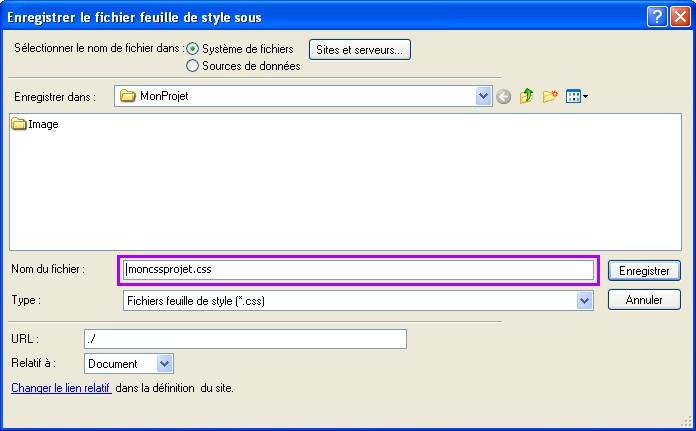Expand the Enregistrer dans MonProjet dropdown

[484, 97]
